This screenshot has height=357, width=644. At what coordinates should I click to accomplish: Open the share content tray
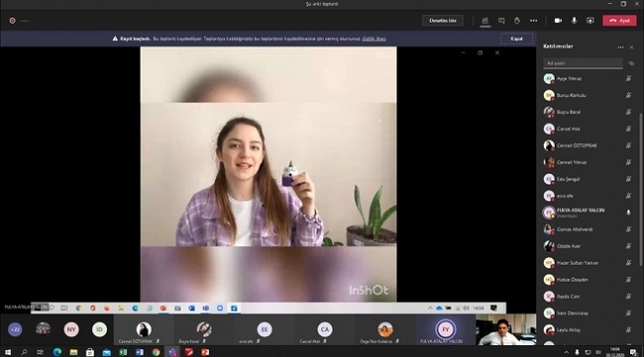[x=590, y=21]
